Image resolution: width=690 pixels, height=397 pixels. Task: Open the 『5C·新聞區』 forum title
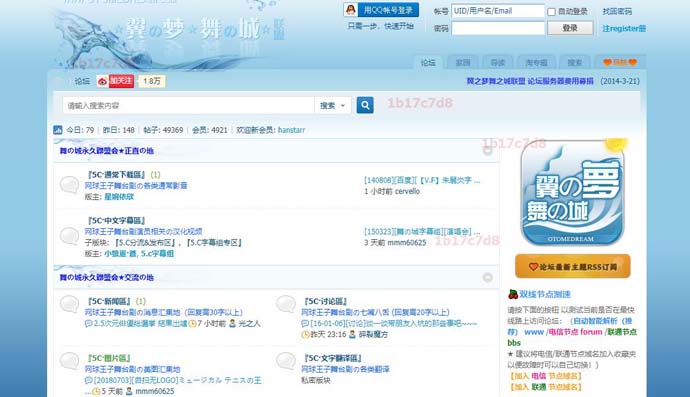pyautogui.click(x=110, y=301)
